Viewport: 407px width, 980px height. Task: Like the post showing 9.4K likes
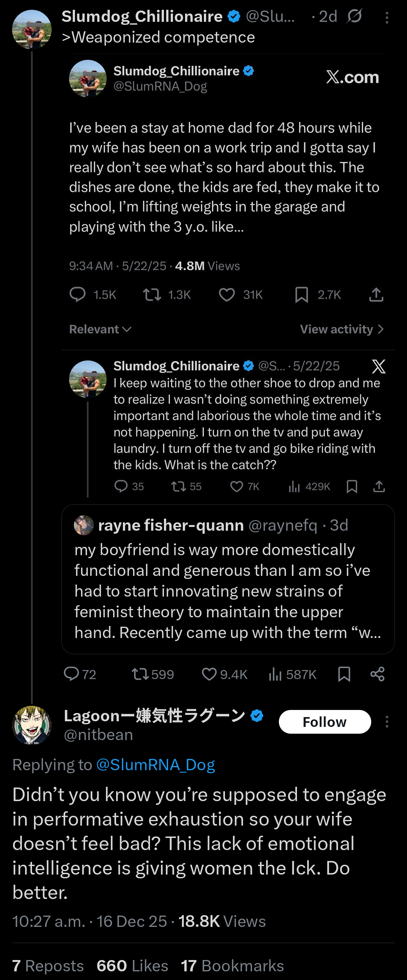point(210,674)
